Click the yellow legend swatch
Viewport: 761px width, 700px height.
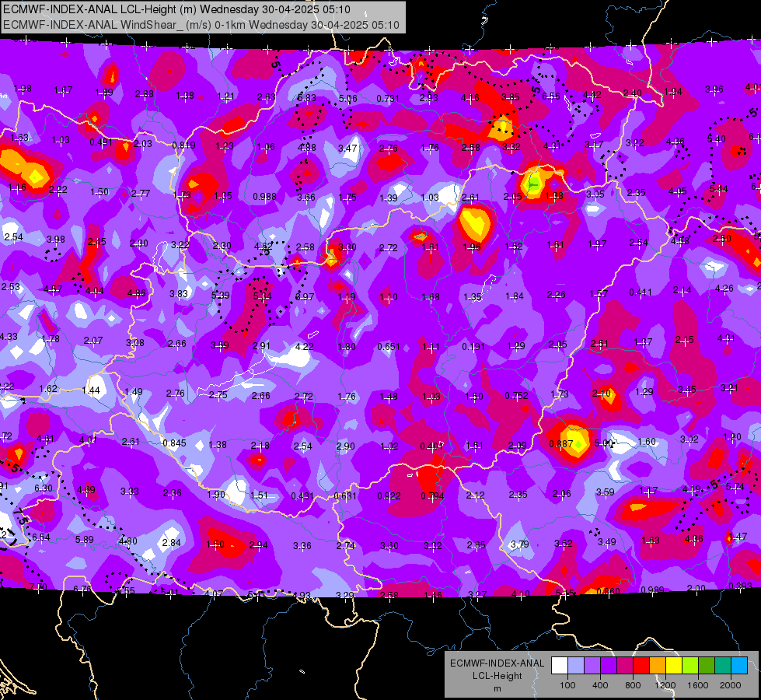point(674,665)
